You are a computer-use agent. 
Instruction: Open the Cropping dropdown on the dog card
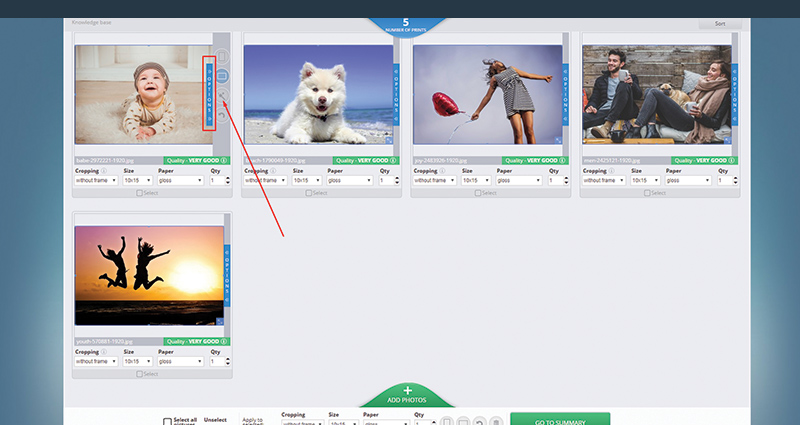266,181
